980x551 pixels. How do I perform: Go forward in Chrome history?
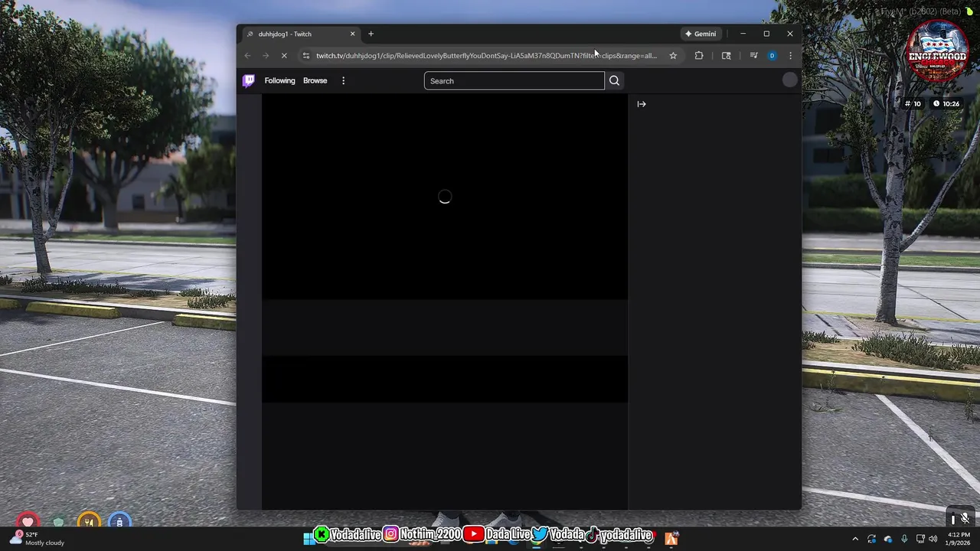(266, 55)
